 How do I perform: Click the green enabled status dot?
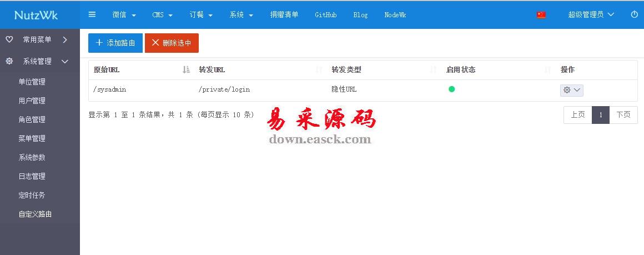pos(451,89)
